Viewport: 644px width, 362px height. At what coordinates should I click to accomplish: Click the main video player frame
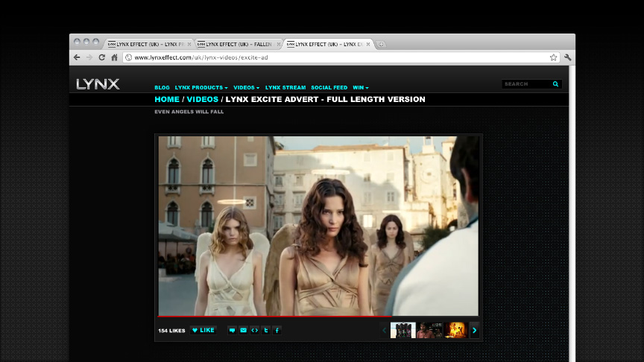pos(318,226)
